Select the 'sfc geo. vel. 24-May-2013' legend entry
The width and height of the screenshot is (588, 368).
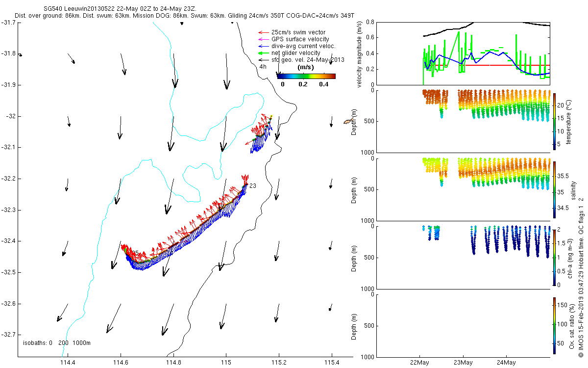(x=308, y=60)
